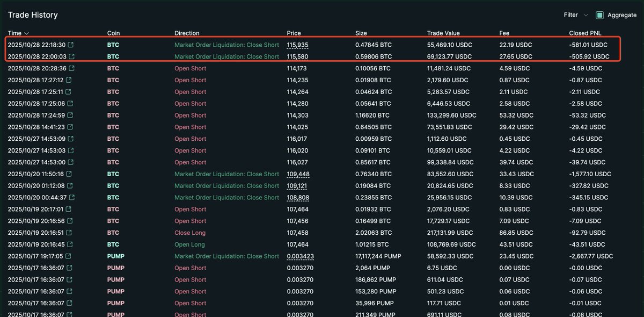The image size is (644, 317).
Task: Open external link icon for 22:00:03 trade
Action: click(71, 57)
